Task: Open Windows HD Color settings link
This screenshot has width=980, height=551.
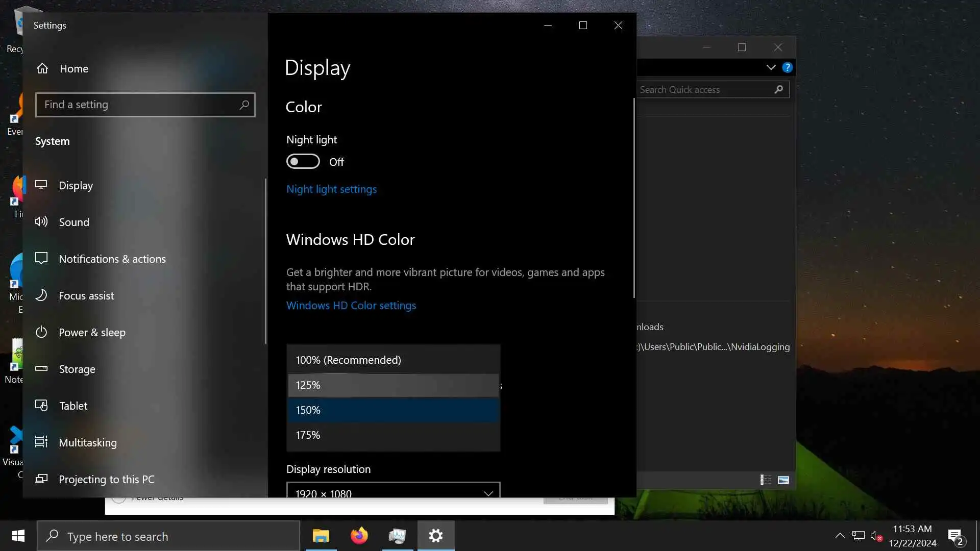Action: pos(351,306)
